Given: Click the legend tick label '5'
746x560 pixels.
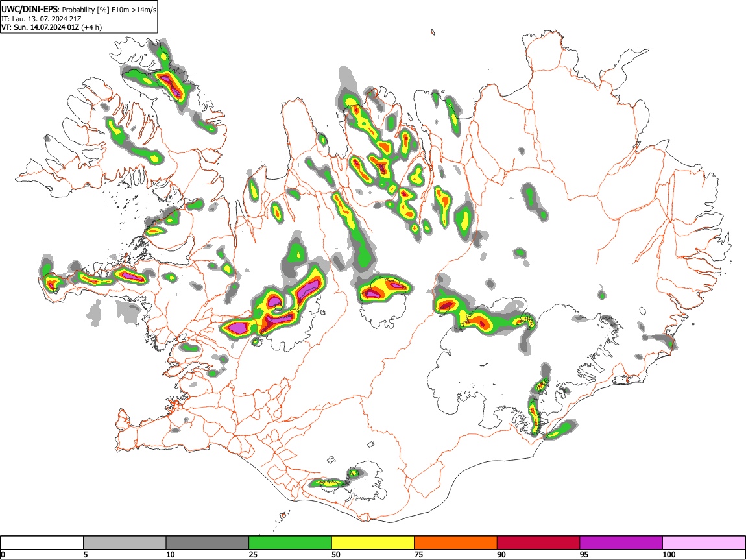Looking at the screenshot, I should [86, 554].
